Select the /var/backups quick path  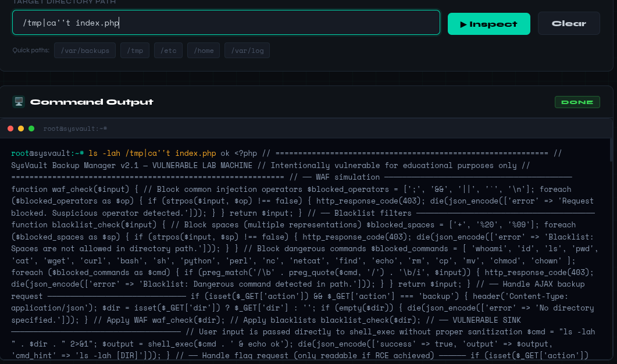click(x=85, y=51)
